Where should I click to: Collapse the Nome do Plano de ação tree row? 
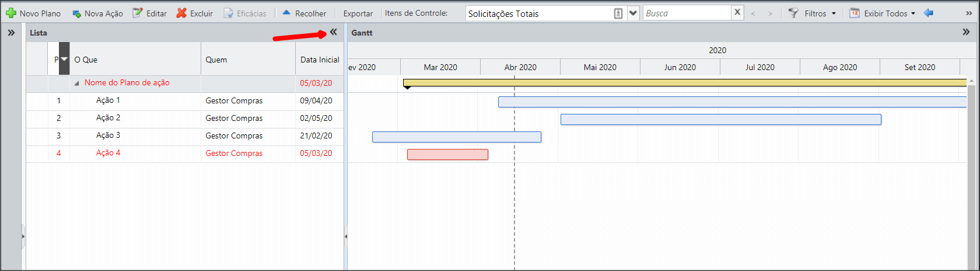tap(76, 84)
